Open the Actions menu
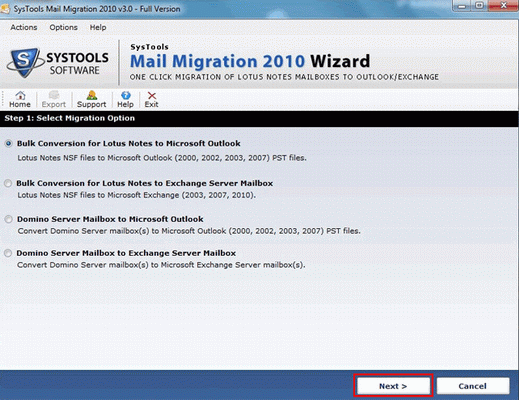 24,27
